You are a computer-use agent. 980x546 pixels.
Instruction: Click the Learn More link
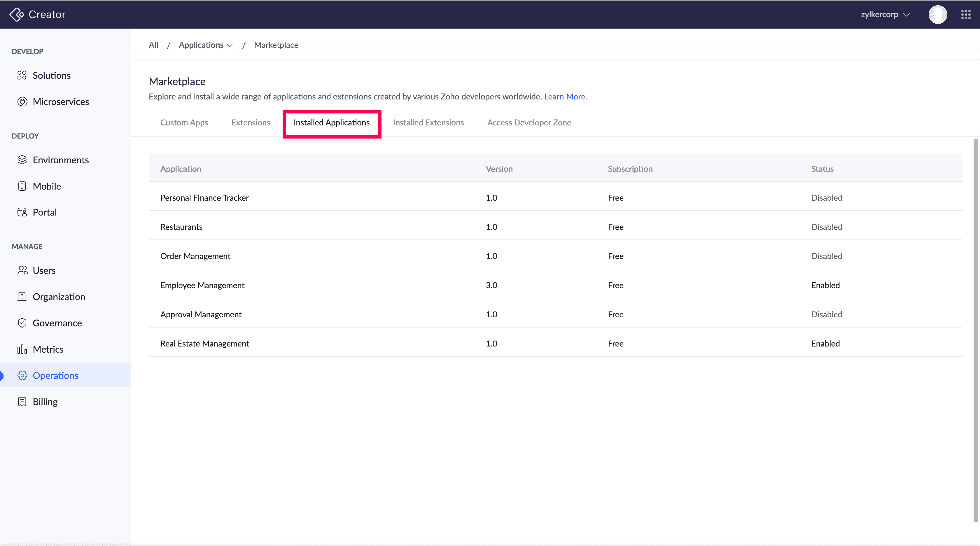565,97
